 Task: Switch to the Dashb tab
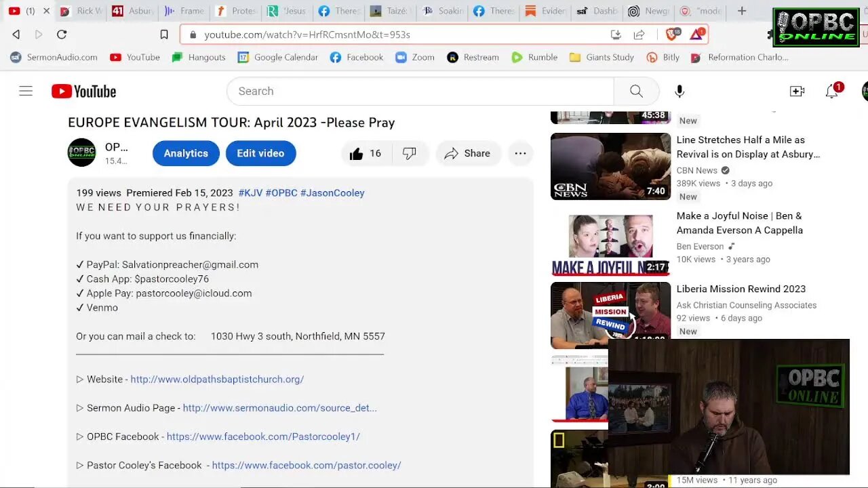coord(598,11)
